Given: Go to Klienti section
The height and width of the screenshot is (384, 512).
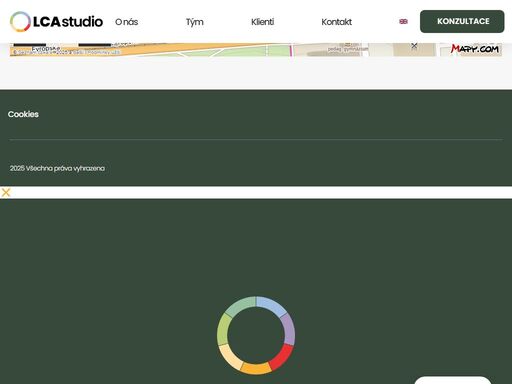Looking at the screenshot, I should point(263,22).
